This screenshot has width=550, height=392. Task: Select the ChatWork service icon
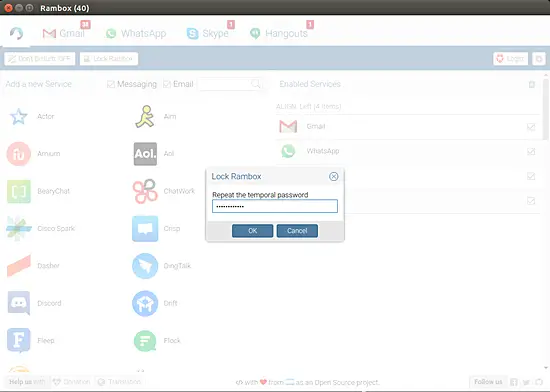pos(145,191)
